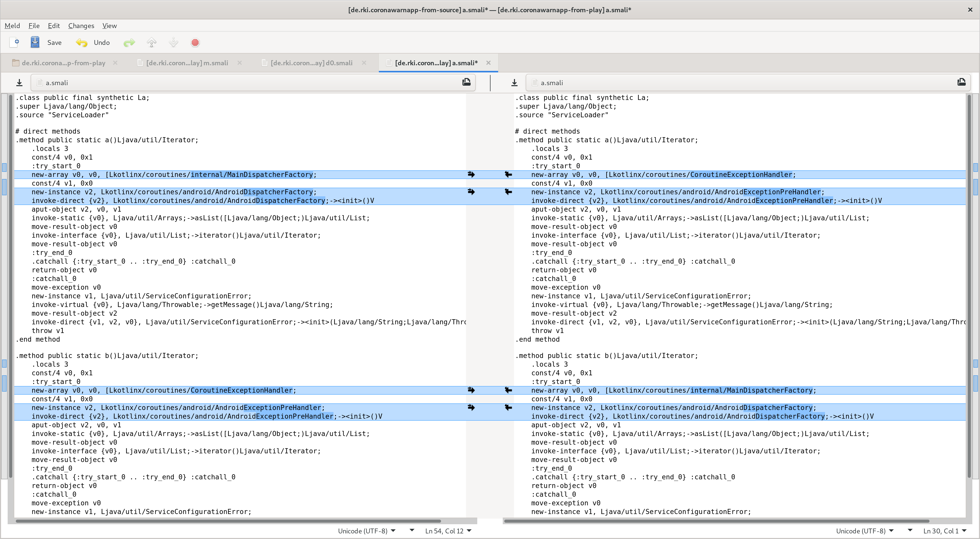Click right '.method public static a()' line

[x=607, y=140]
